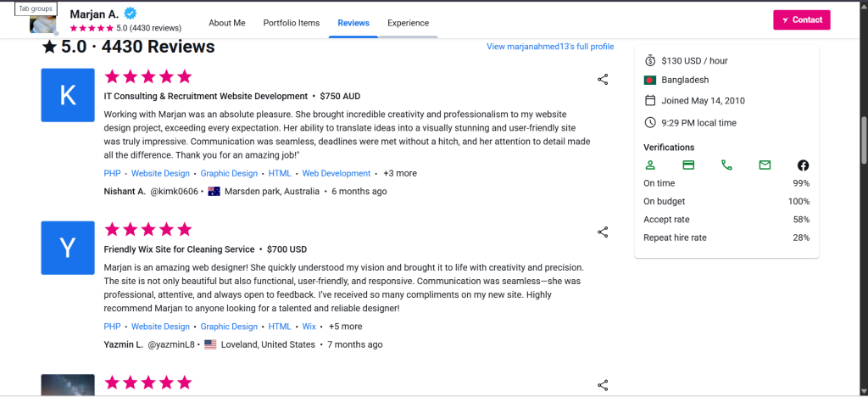
Task: Share the IT Consulting & Recruitment review
Action: pyautogui.click(x=603, y=80)
